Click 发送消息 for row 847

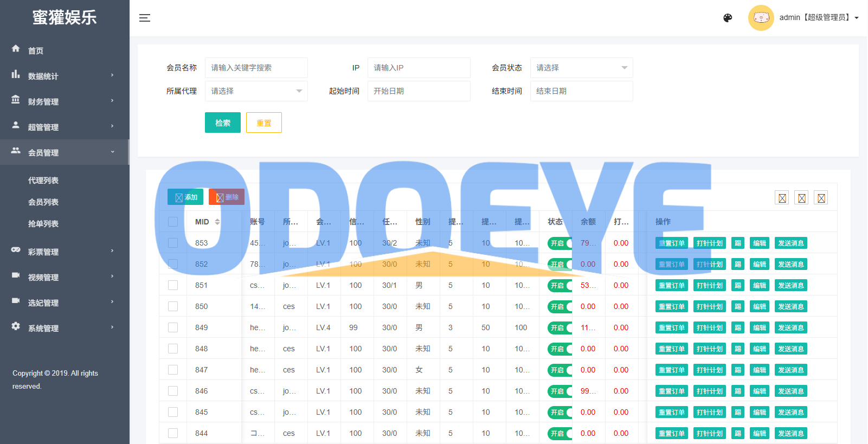[790, 370]
